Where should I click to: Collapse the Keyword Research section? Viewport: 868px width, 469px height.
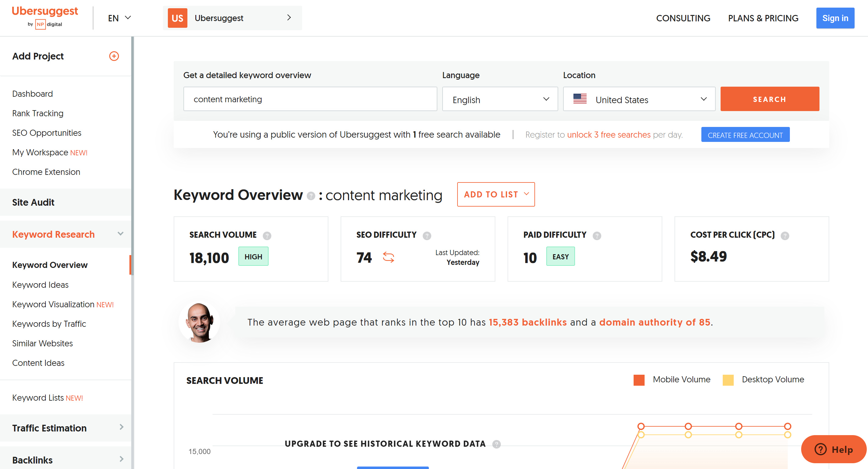point(121,233)
